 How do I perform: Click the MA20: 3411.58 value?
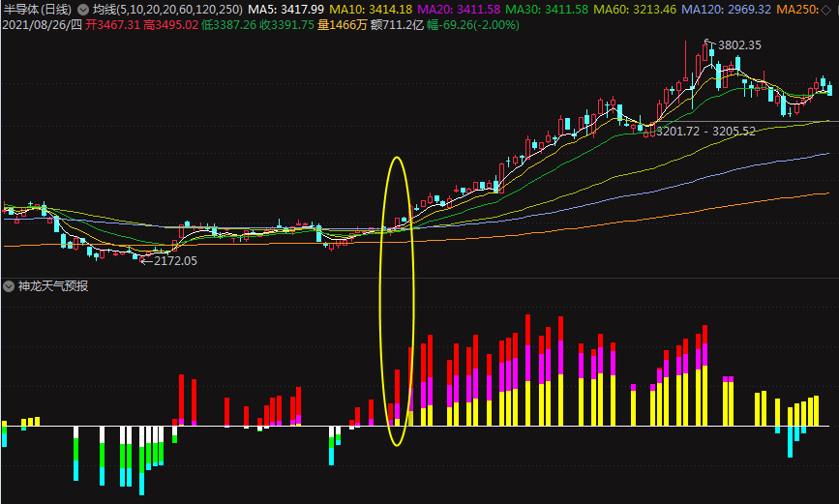(x=459, y=10)
